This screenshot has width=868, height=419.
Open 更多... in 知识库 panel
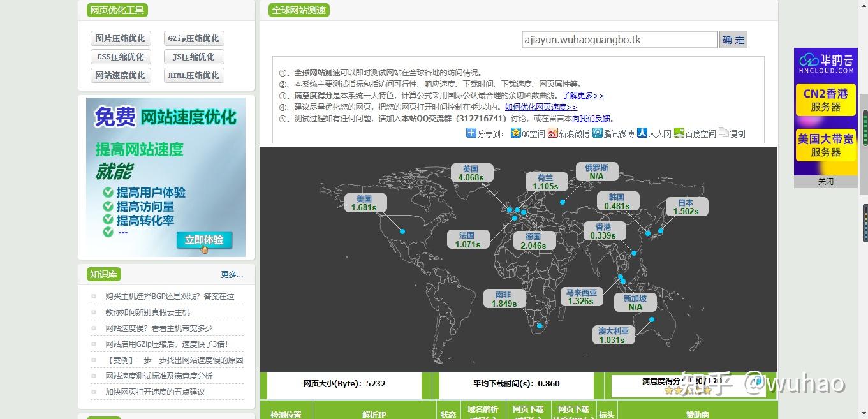232,274
